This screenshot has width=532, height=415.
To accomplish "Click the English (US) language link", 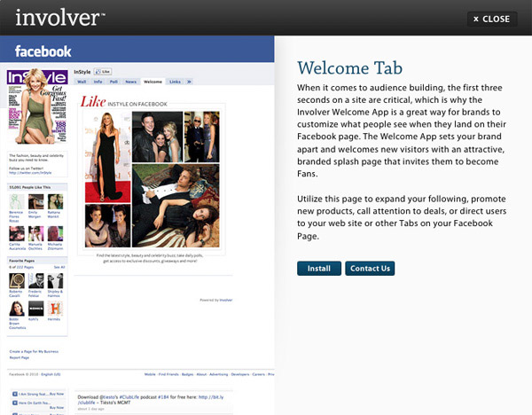I will (51, 374).
